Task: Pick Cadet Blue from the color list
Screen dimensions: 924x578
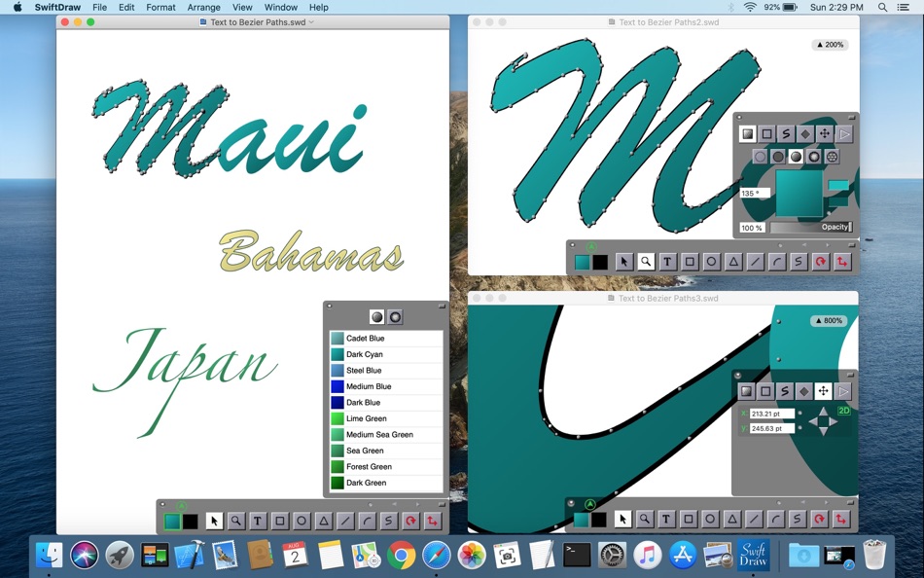Action: click(x=386, y=338)
